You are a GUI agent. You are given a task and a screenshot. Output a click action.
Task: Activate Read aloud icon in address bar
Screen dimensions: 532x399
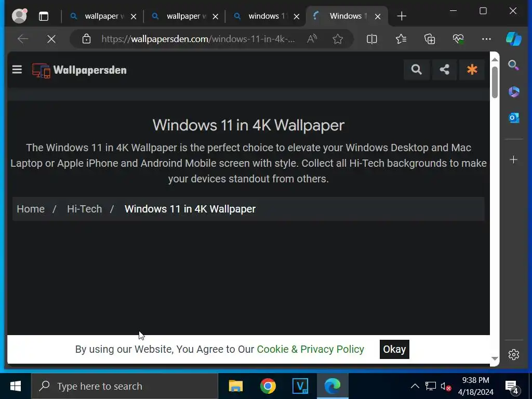pos(312,39)
